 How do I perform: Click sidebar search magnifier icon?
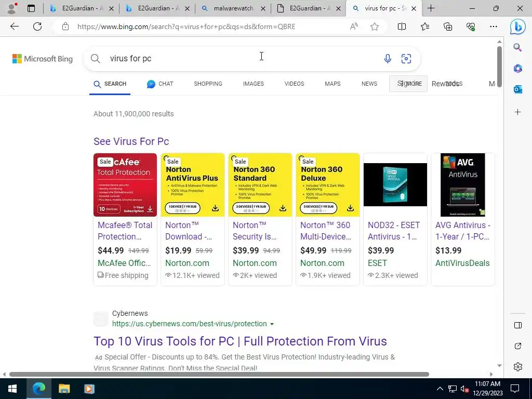pos(517,47)
